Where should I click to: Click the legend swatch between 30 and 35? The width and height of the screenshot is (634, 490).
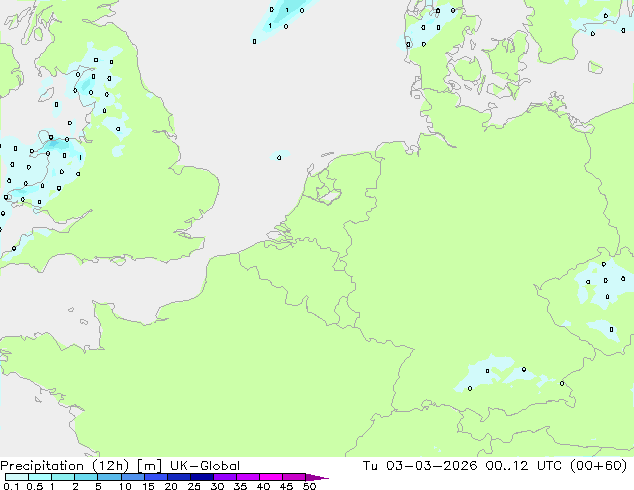coord(225,477)
